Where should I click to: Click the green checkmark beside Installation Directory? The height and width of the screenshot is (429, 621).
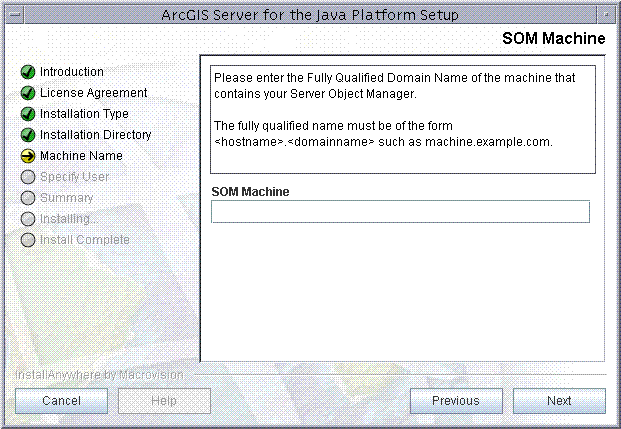[x=28, y=135]
